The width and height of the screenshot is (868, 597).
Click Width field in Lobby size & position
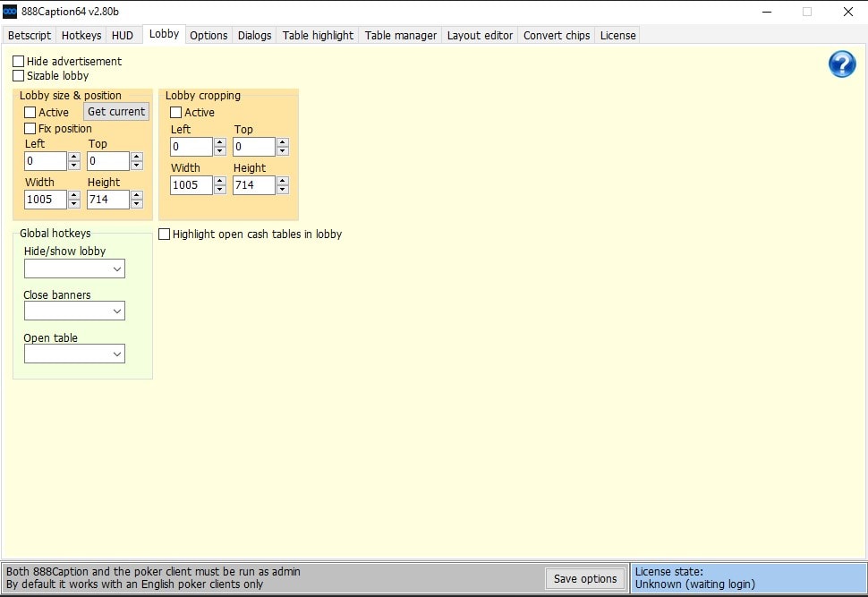click(x=46, y=200)
